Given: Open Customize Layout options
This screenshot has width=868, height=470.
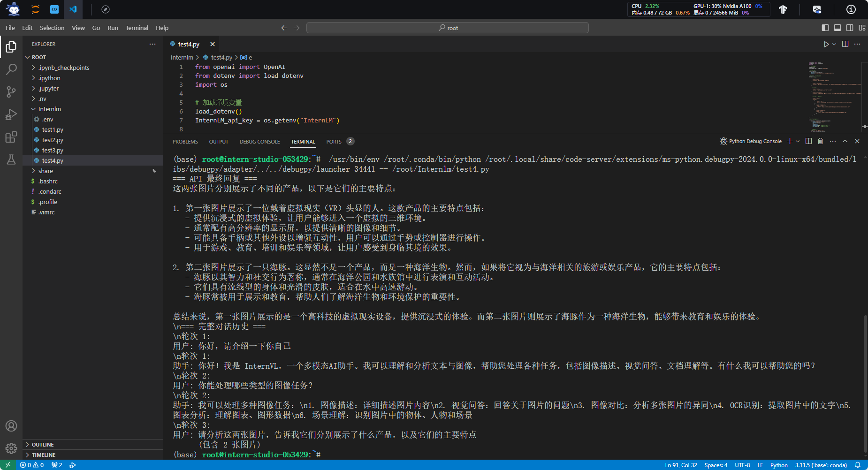Looking at the screenshot, I should pos(862,28).
